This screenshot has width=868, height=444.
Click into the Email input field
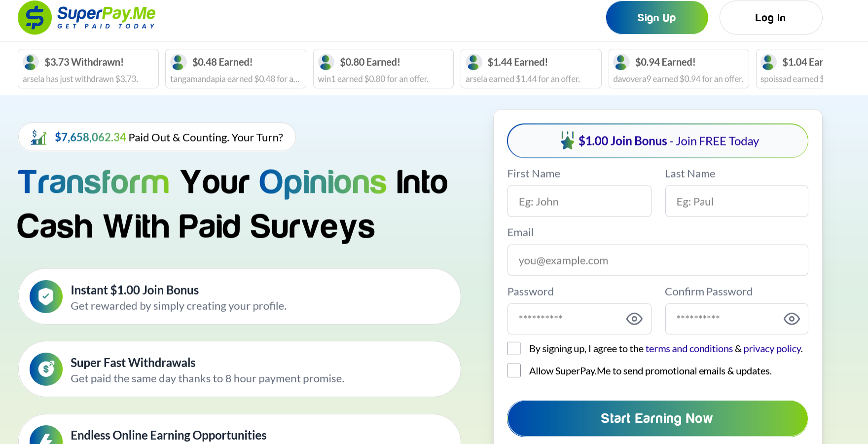(x=657, y=260)
